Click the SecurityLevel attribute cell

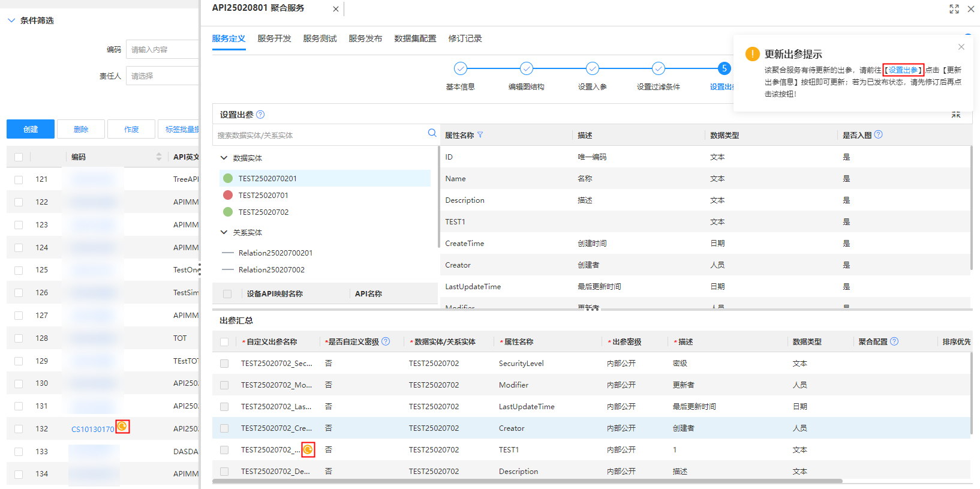pyautogui.click(x=521, y=363)
